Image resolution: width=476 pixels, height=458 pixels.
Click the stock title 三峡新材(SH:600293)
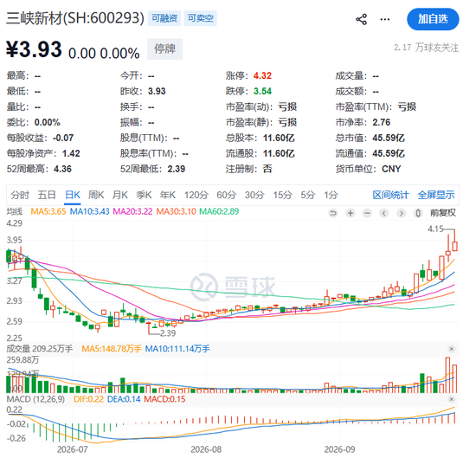[x=75, y=18]
